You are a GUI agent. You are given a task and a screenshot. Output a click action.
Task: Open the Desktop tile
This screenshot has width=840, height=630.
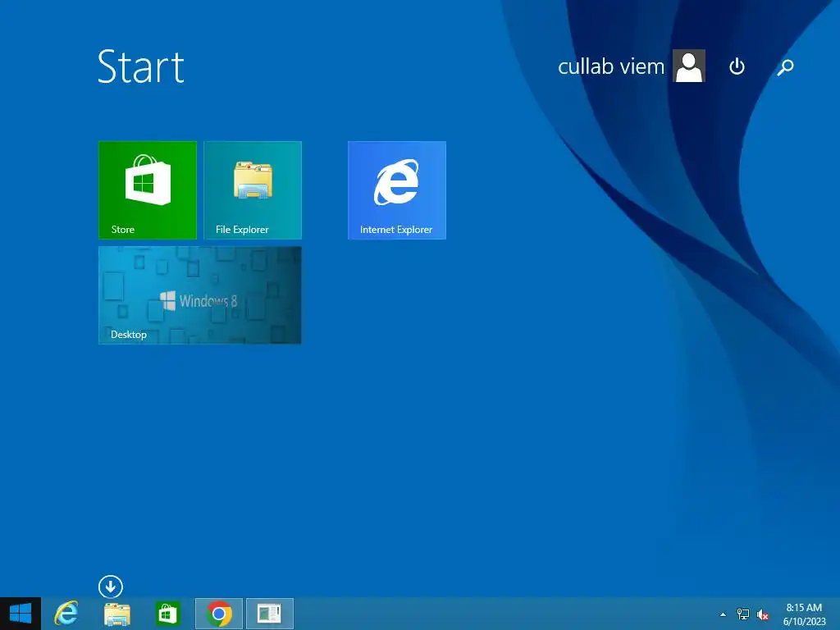pyautogui.click(x=200, y=295)
